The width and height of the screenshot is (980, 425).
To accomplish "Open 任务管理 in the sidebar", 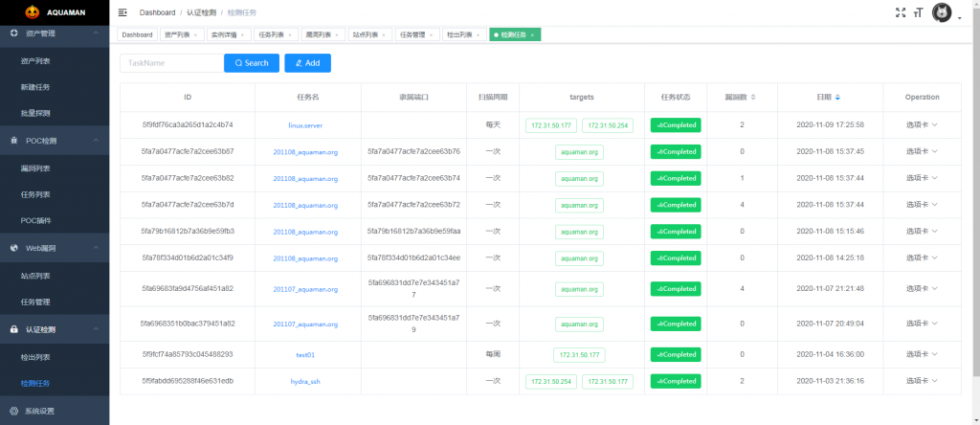I will coord(35,302).
